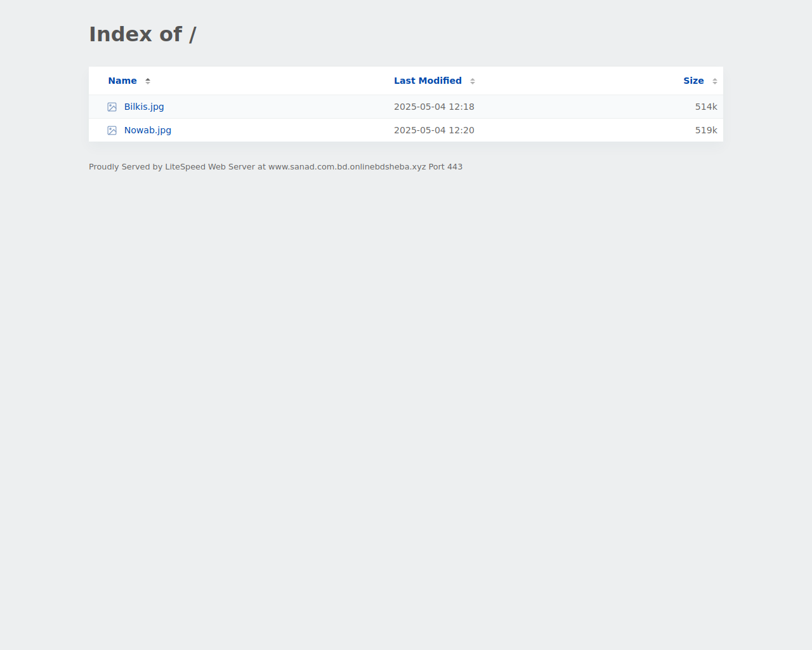The width and height of the screenshot is (812, 650).
Task: Select the 514k size value
Action: pos(706,107)
